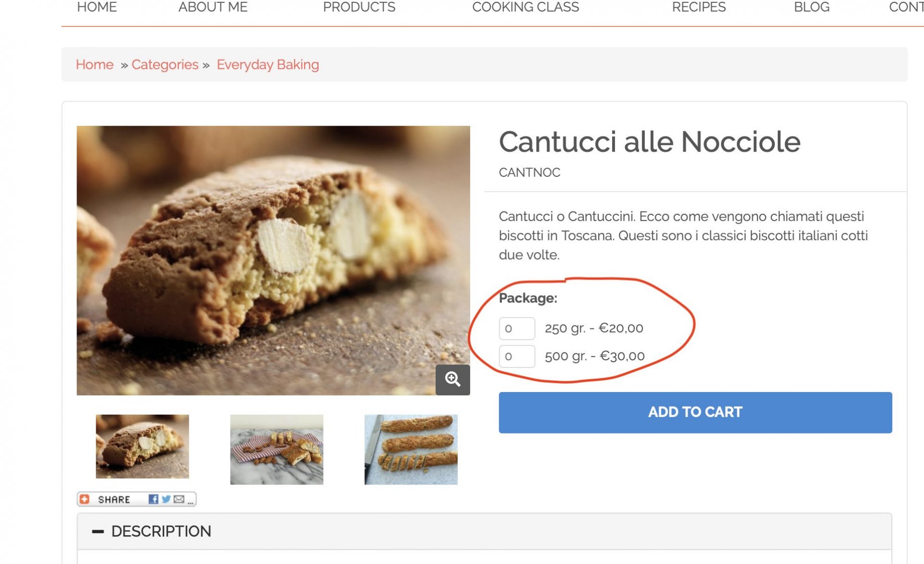Focus the 250 gr. quantity field
This screenshot has height=564, width=924.
click(x=517, y=328)
